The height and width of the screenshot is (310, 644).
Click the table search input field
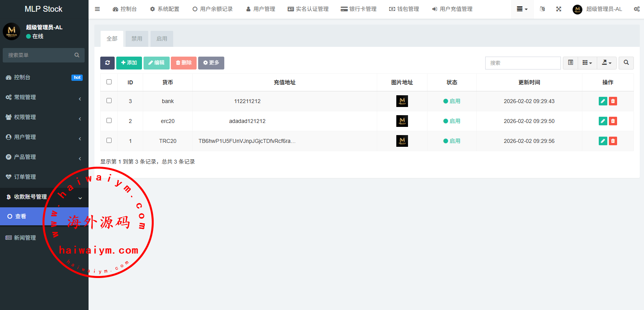523,63
